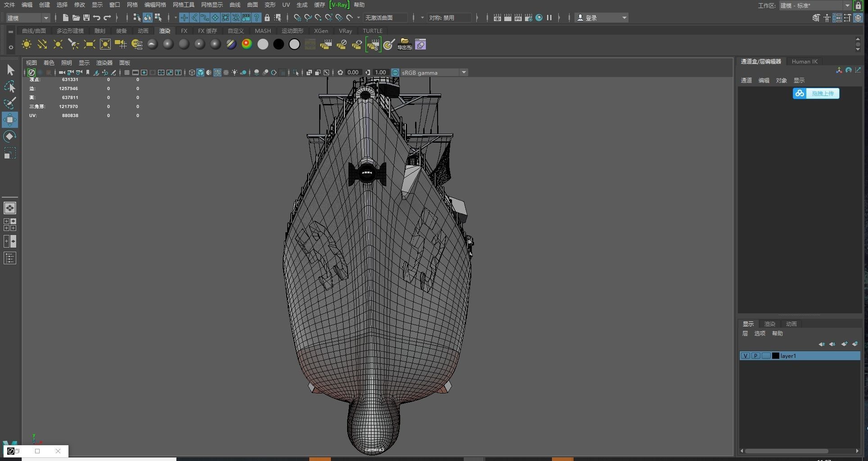Click the 拖拽上传 upload button

(x=816, y=93)
